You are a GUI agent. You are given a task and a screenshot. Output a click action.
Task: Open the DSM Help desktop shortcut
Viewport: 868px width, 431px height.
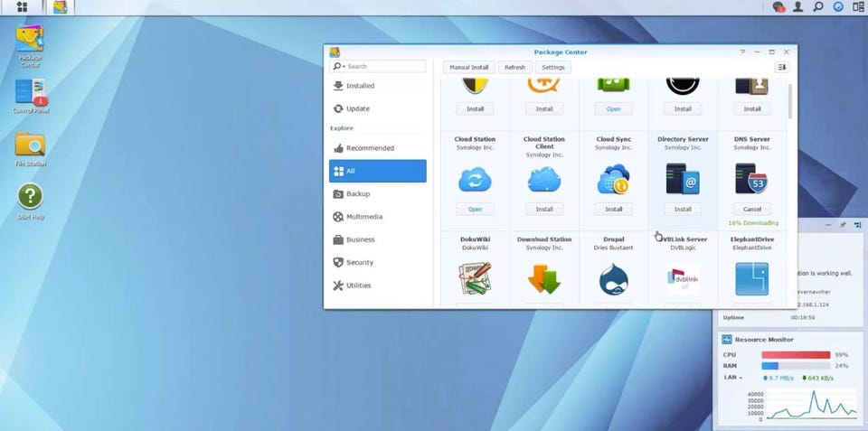[31, 201]
